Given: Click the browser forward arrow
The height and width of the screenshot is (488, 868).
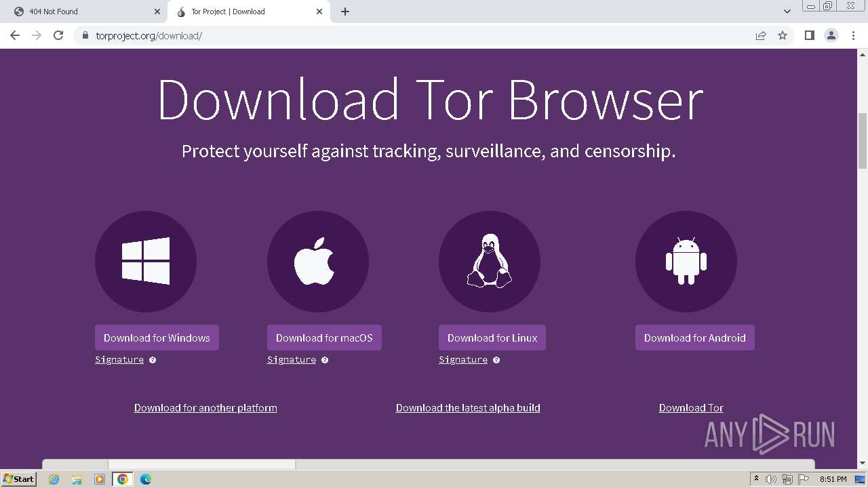Looking at the screenshot, I should [x=37, y=35].
